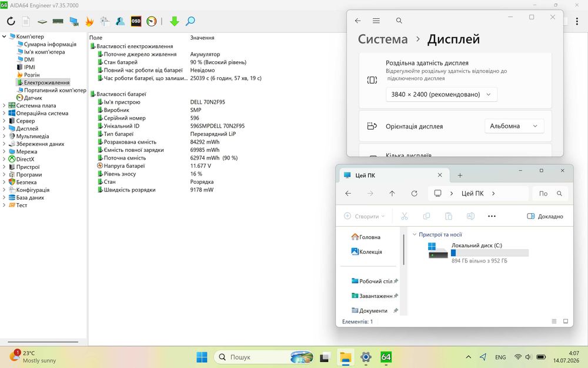
Task: Click the Report page icon in AIDA64 toolbar
Action: click(26, 21)
